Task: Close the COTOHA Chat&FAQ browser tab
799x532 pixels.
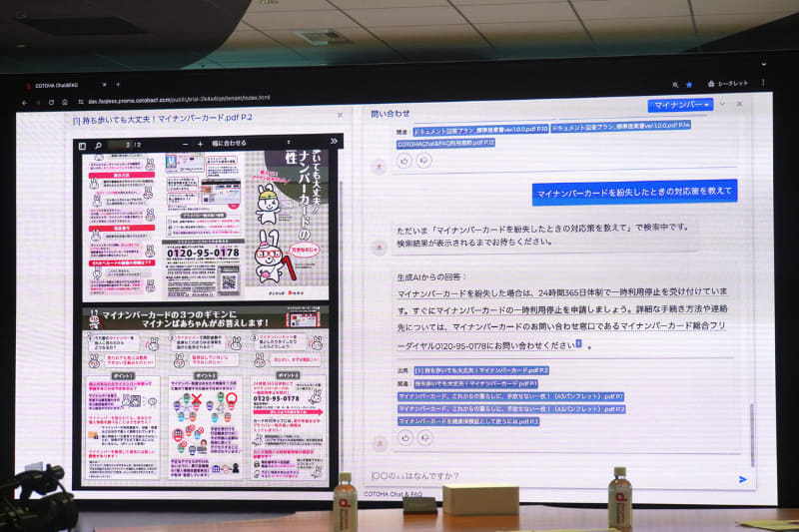Action: tap(105, 85)
